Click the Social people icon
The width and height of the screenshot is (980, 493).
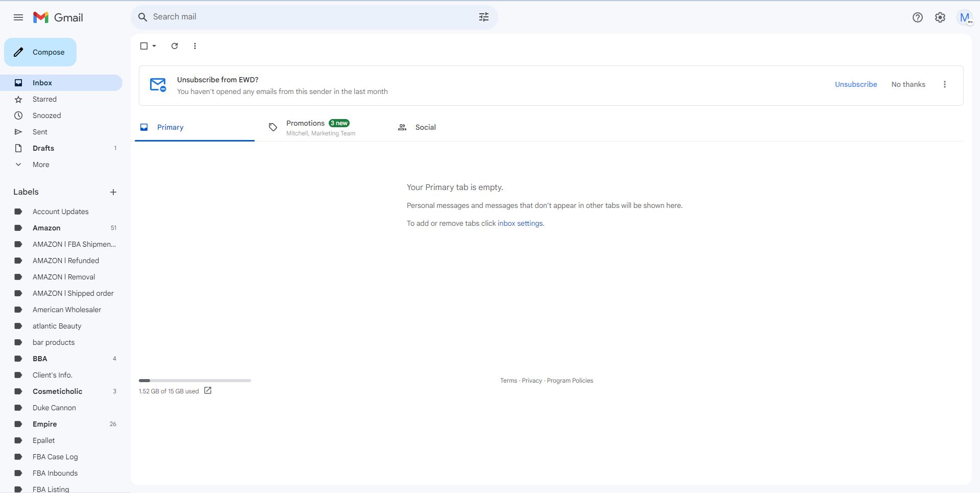(x=402, y=127)
